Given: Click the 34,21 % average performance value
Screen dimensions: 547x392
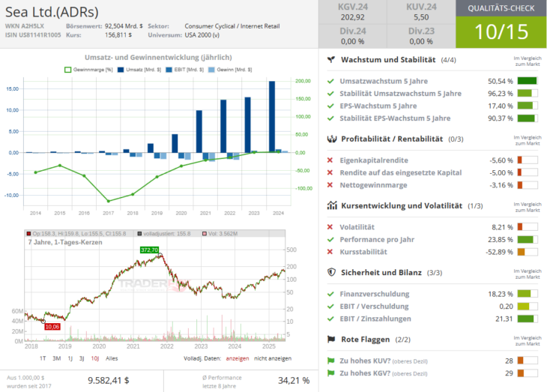Looking at the screenshot, I should point(294,381).
